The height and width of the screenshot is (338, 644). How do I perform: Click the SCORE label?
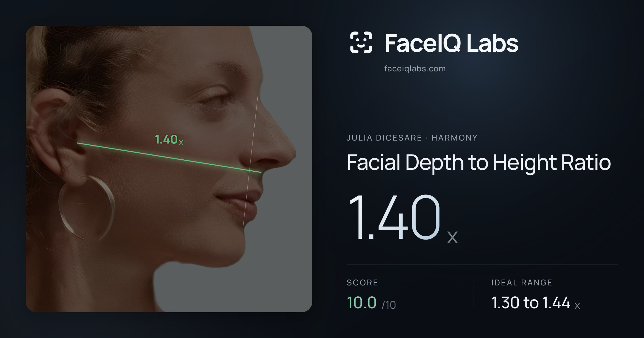(362, 282)
